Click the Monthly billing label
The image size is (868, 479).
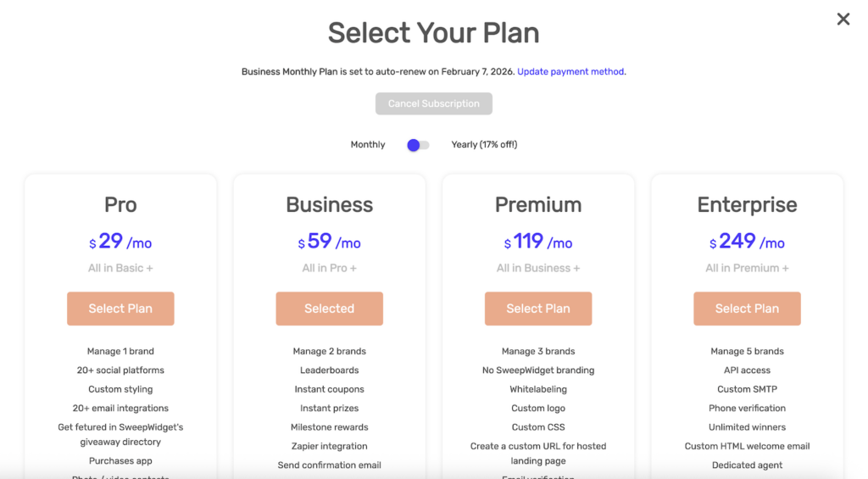tap(368, 145)
